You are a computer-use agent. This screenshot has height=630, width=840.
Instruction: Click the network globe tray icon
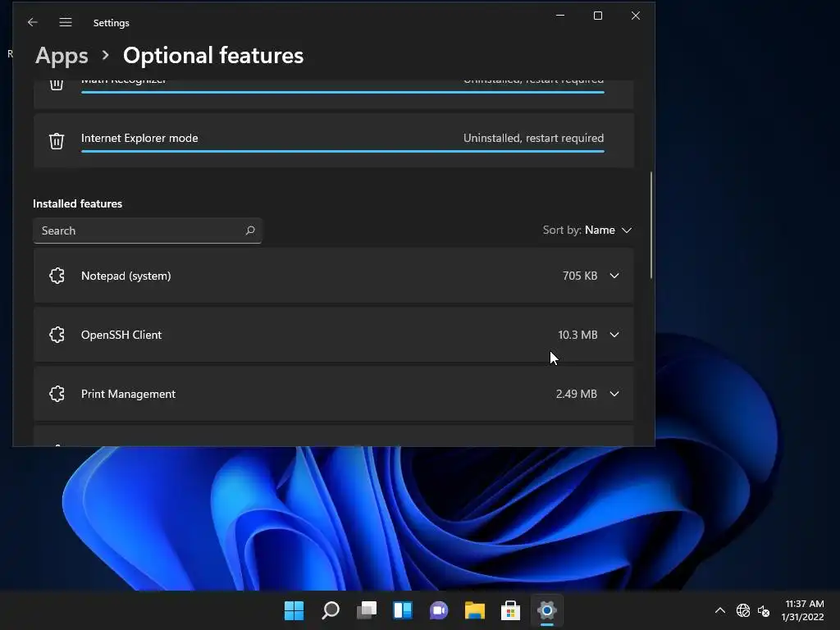pyautogui.click(x=743, y=610)
